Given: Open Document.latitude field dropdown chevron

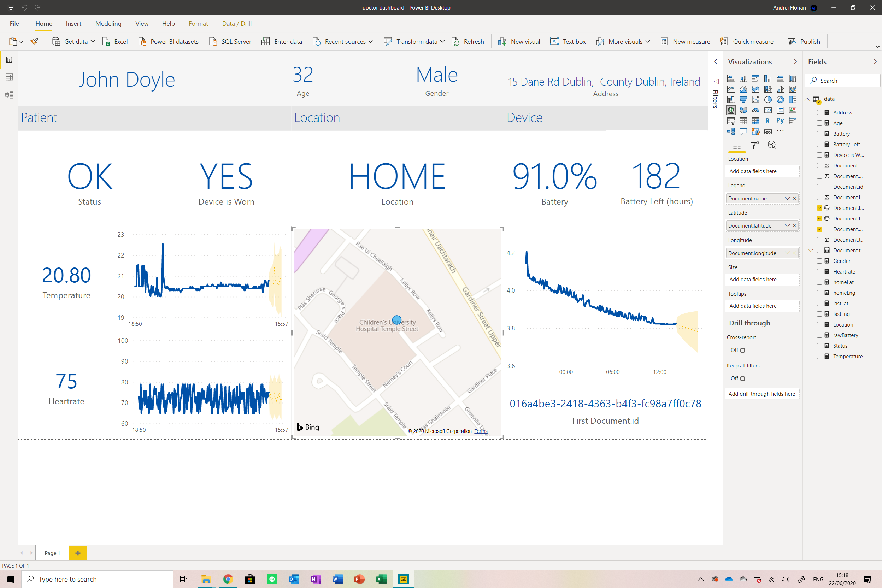Looking at the screenshot, I should coord(787,226).
